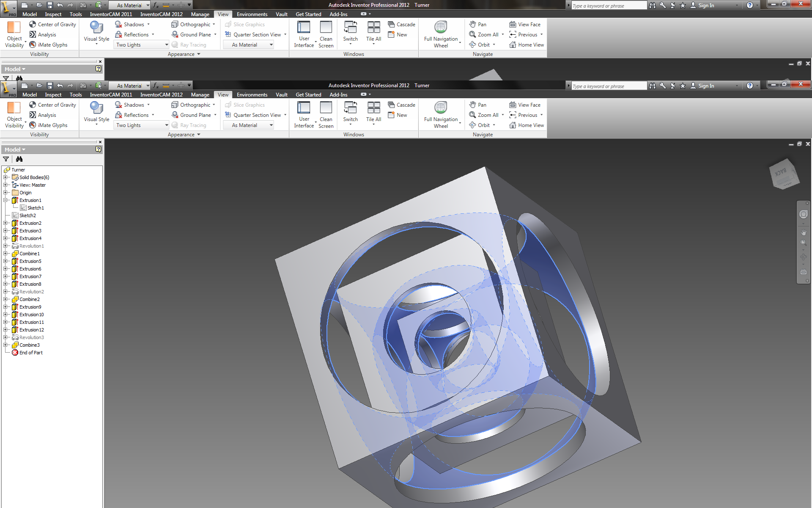Click the keyword search field
The image size is (812, 508).
click(x=608, y=86)
